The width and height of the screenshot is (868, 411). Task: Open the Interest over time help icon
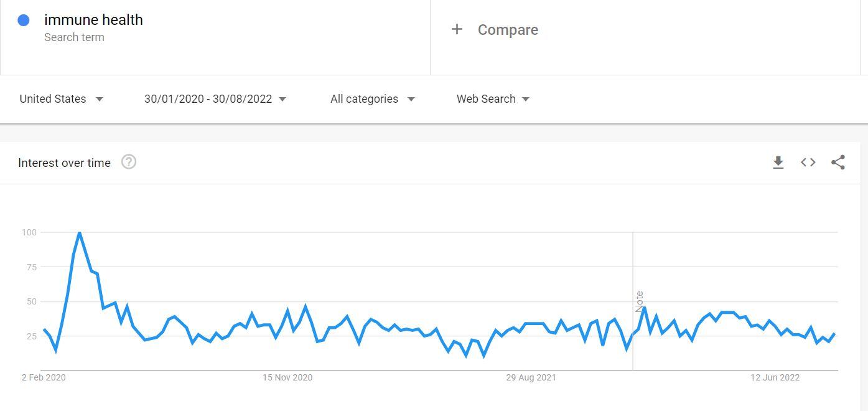coord(129,163)
